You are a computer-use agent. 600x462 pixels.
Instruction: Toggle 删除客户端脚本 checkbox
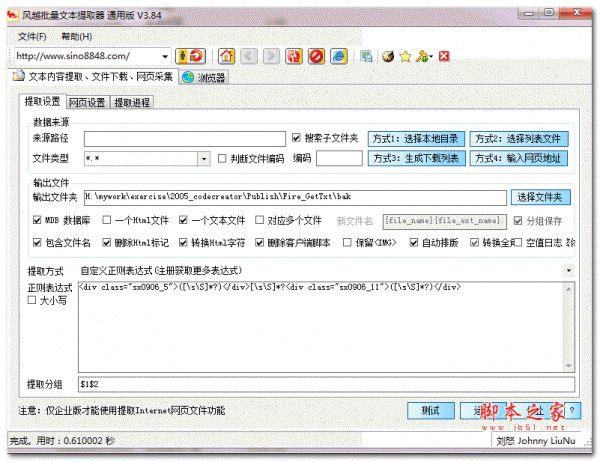coord(259,243)
